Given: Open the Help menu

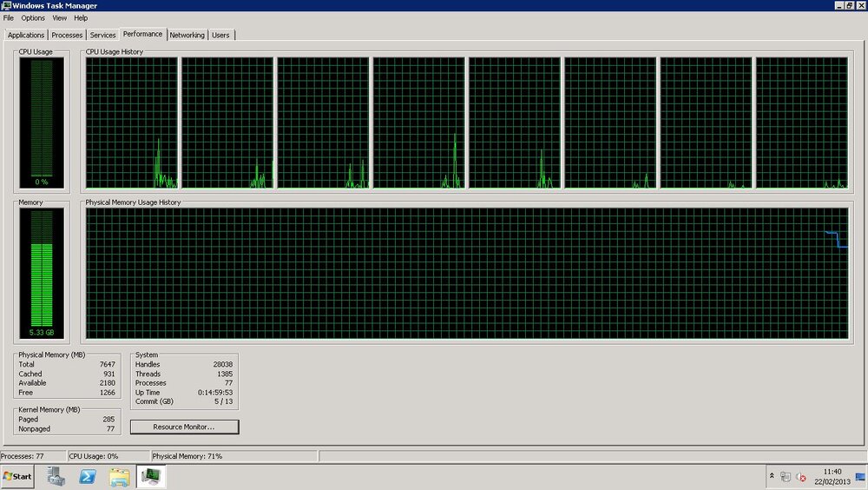Looking at the screenshot, I should [x=81, y=17].
